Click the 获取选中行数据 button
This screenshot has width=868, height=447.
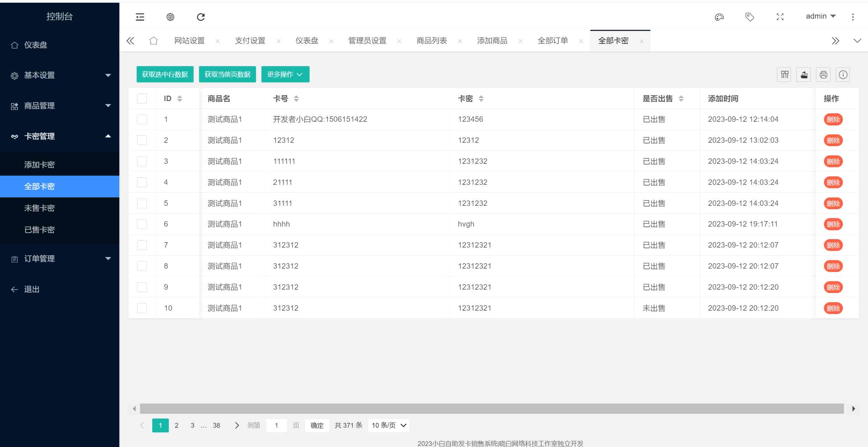165,74
